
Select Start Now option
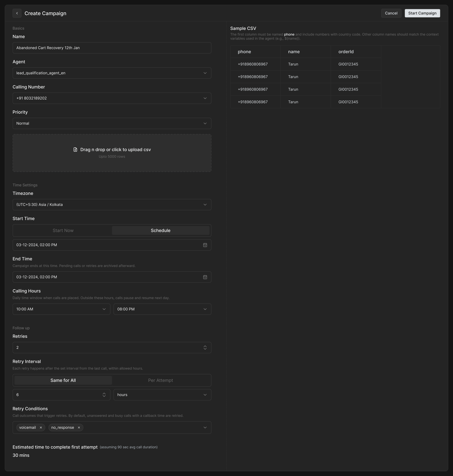63,230
